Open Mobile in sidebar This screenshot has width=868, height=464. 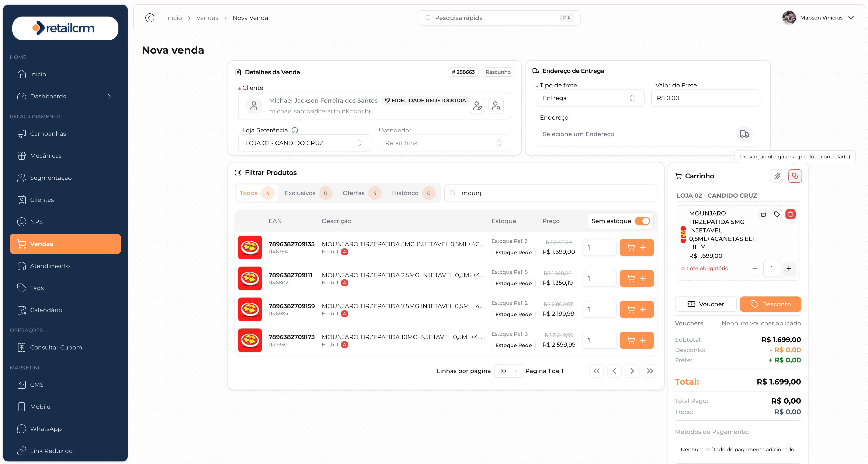pos(65,407)
